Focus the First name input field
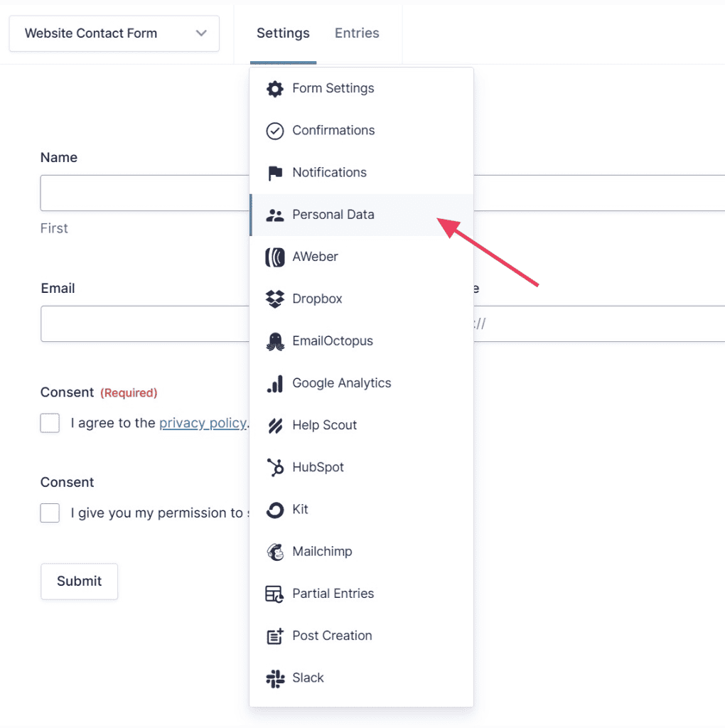This screenshot has height=728, width=725. 145,193
